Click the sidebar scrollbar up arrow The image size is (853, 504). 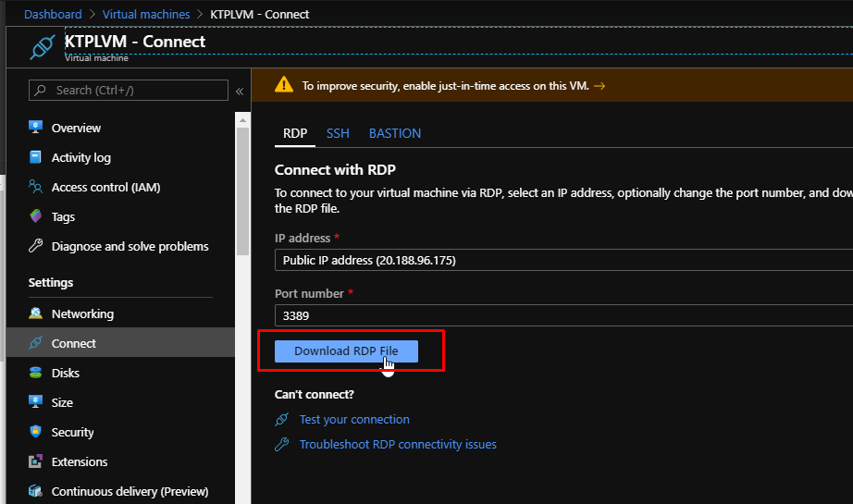coord(242,119)
